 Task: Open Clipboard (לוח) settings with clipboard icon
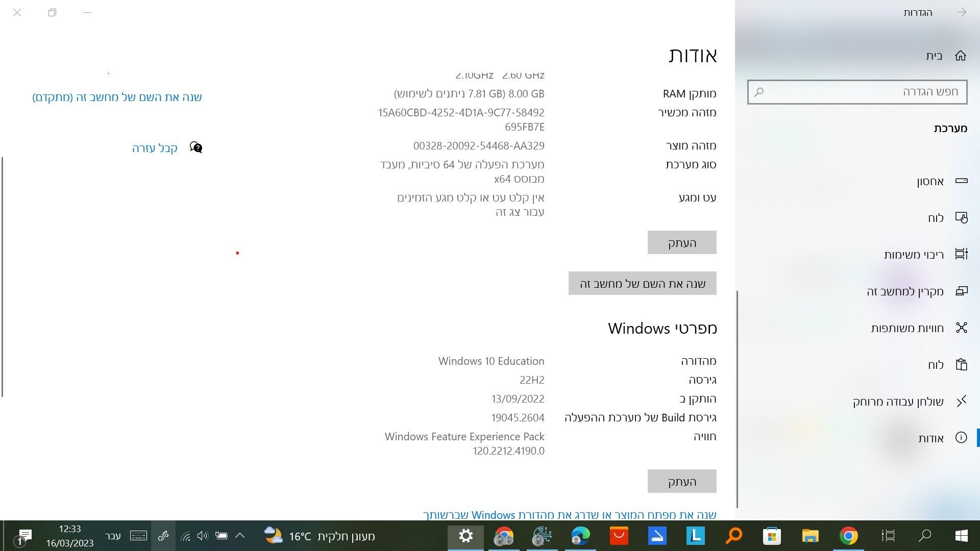[x=947, y=365]
